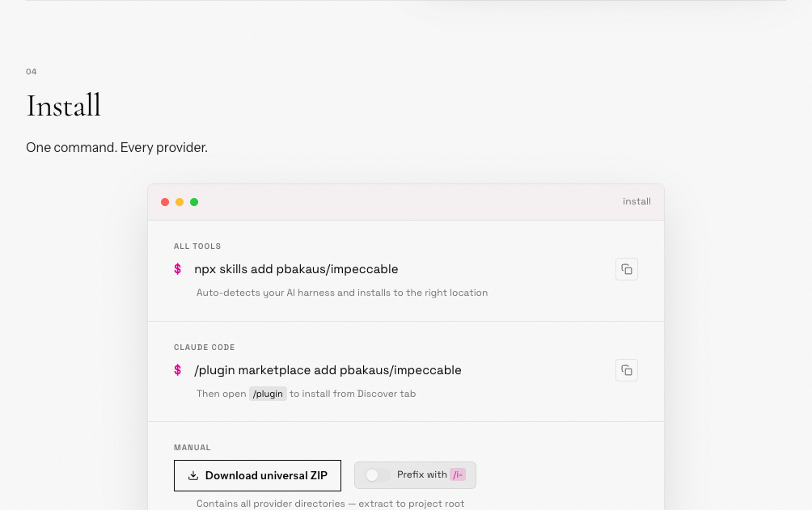Screen dimensions: 812x510
Task: Copy the /plugin marketplace add command
Action: tap(627, 370)
